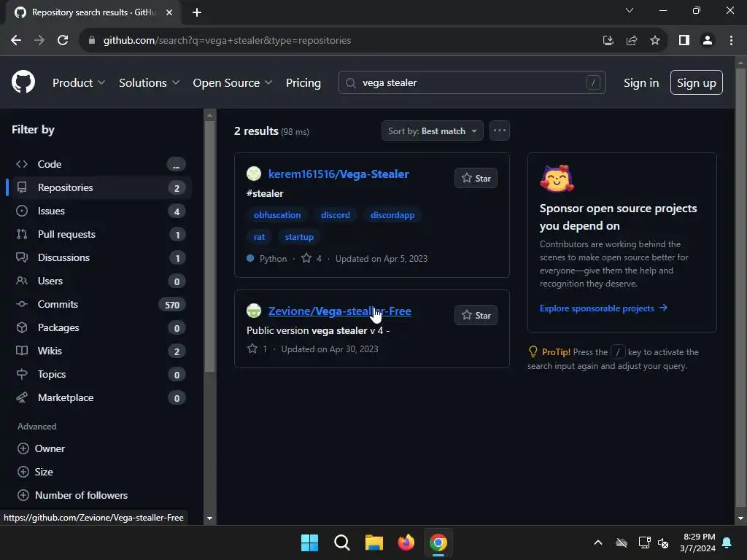Viewport: 747px width, 560px height.
Task: Open Chrome three-dot menu
Action: 731,41
